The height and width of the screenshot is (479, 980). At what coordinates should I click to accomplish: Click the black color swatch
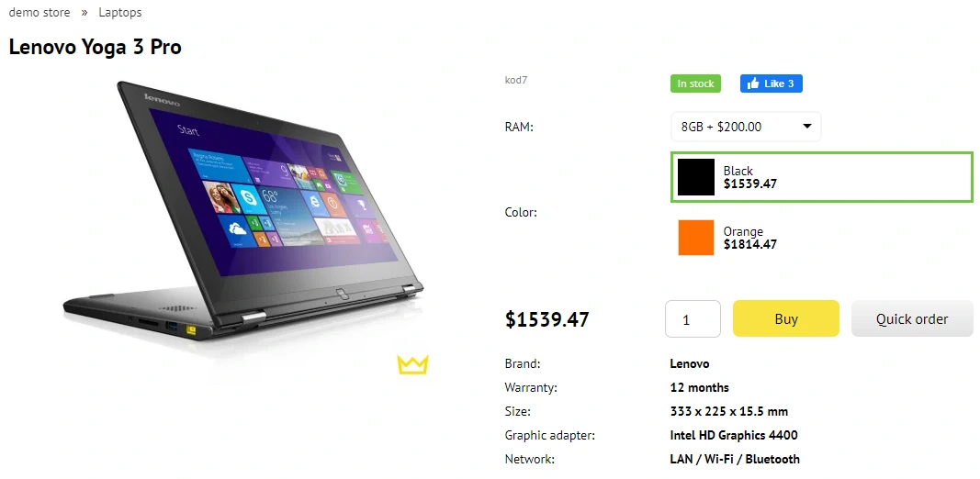[x=696, y=177]
